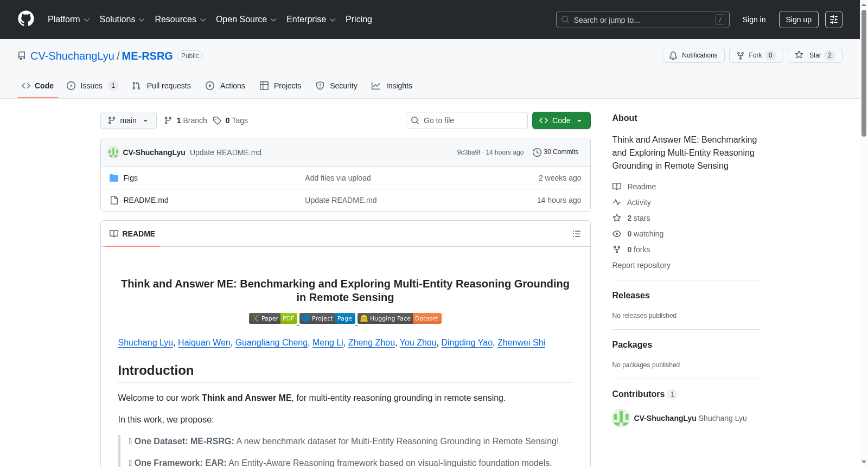Image resolution: width=868 pixels, height=467 pixels.
Task: Click CV-ShuchangLyu avatar in commit row
Action: [x=113, y=152]
